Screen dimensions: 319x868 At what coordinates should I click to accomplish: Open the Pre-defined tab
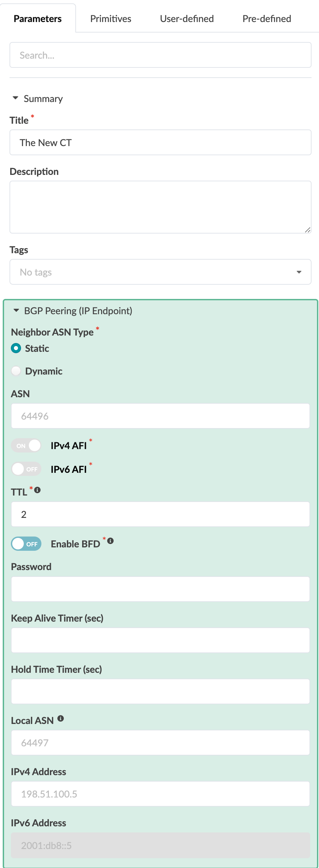[267, 19]
